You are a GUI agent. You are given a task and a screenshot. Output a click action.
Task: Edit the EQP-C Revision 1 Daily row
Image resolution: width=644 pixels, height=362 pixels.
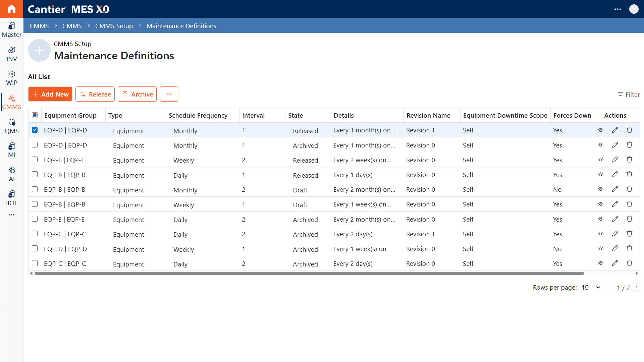[615, 234]
